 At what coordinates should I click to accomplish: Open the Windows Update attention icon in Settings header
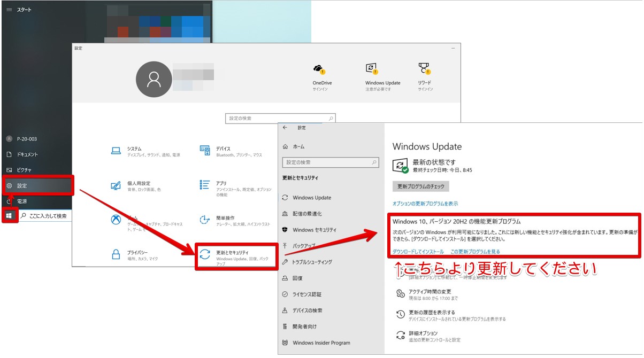[x=372, y=69]
